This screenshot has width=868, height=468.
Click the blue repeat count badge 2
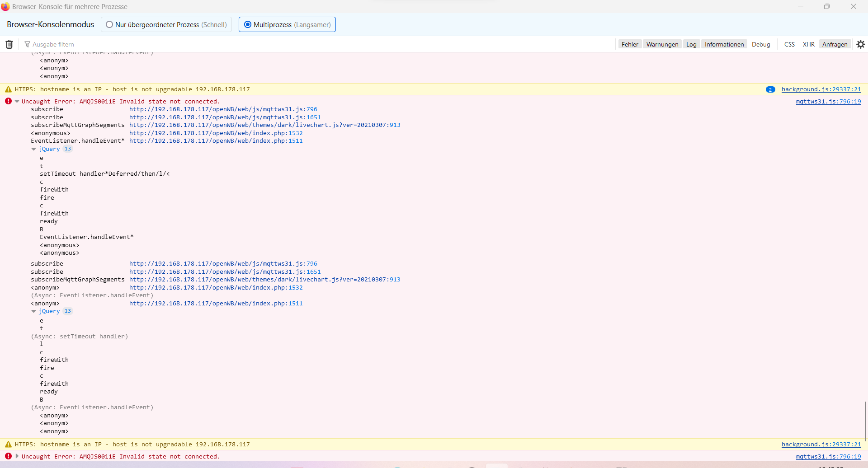[x=770, y=89]
